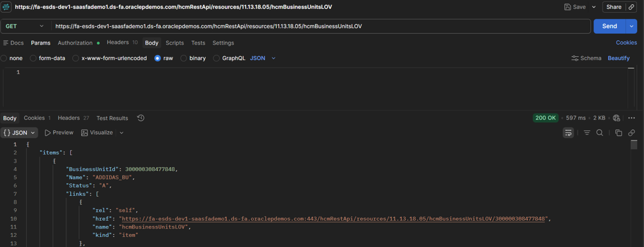Select the none body type

12,58
